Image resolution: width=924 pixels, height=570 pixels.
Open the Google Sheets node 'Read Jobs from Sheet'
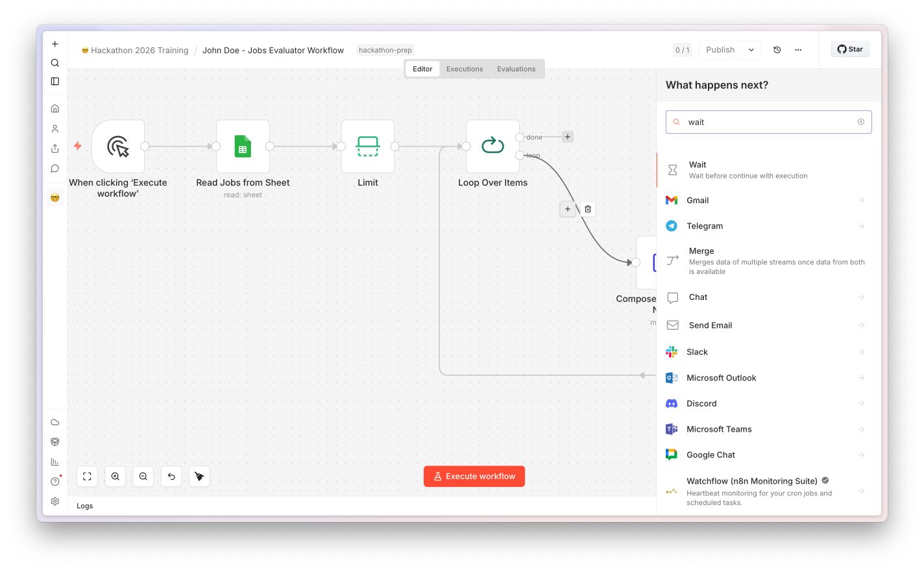click(x=243, y=147)
